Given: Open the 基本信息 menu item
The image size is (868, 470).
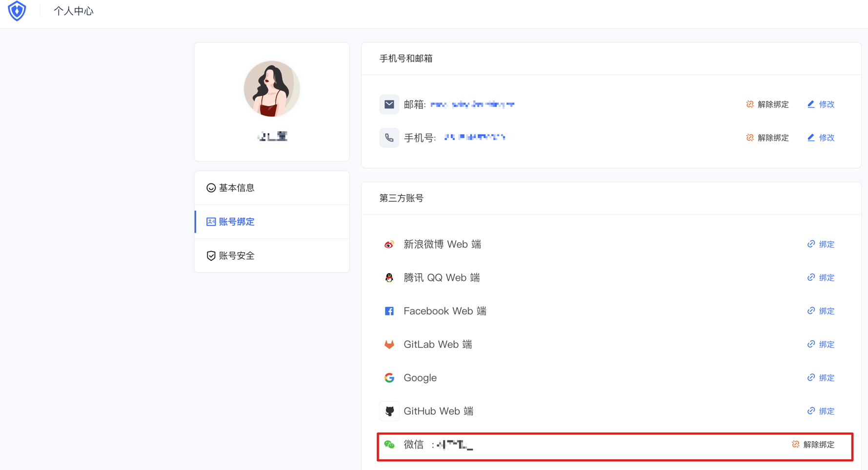Looking at the screenshot, I should coord(236,188).
